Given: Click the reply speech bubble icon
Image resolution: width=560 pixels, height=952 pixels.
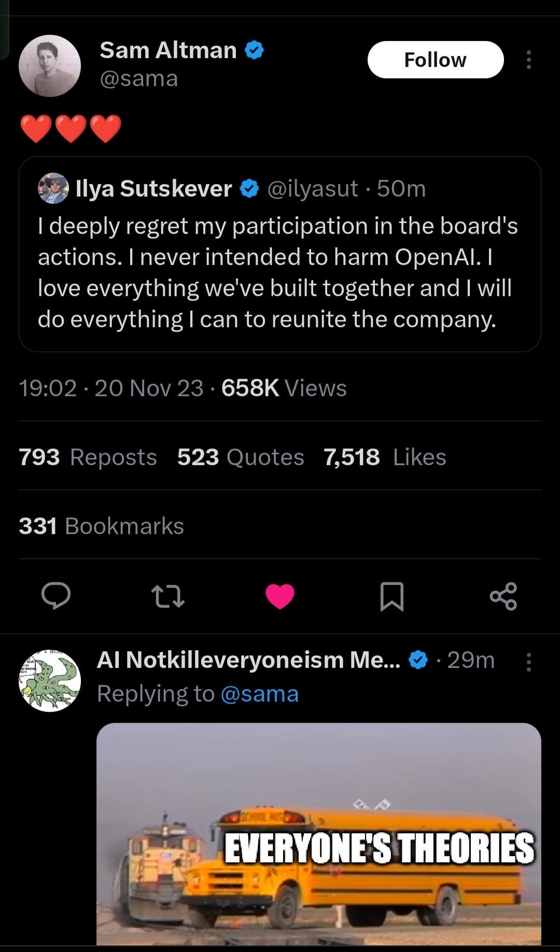Looking at the screenshot, I should [x=56, y=596].
